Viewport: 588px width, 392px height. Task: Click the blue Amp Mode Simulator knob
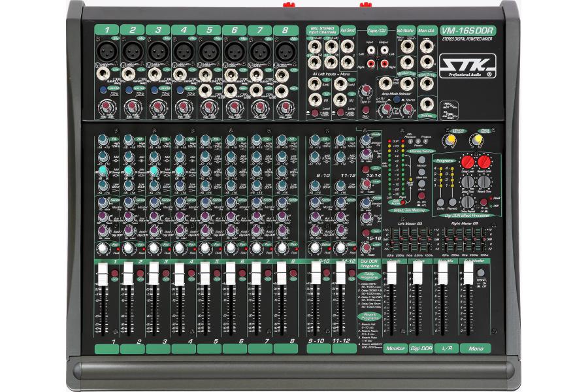click(397, 99)
